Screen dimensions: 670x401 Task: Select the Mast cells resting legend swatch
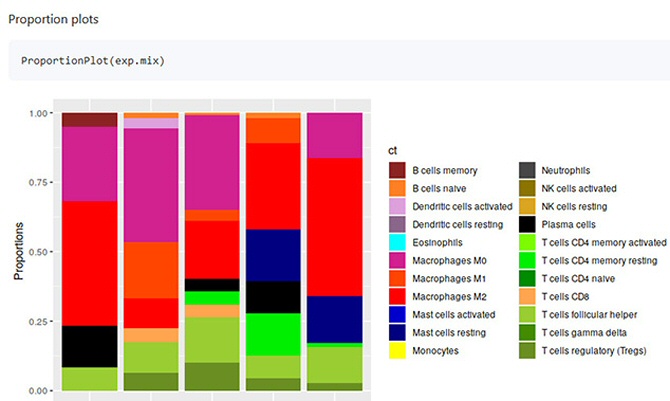[x=398, y=333]
